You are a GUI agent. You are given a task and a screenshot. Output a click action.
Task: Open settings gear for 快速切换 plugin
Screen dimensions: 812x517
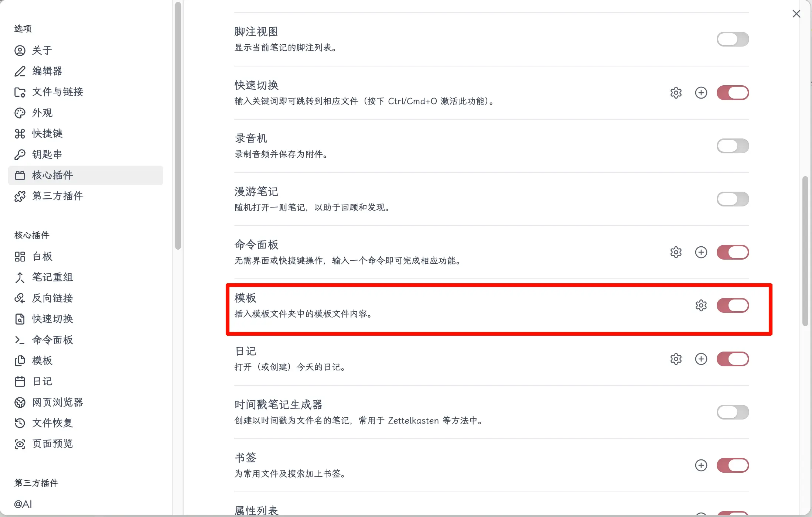tap(676, 93)
